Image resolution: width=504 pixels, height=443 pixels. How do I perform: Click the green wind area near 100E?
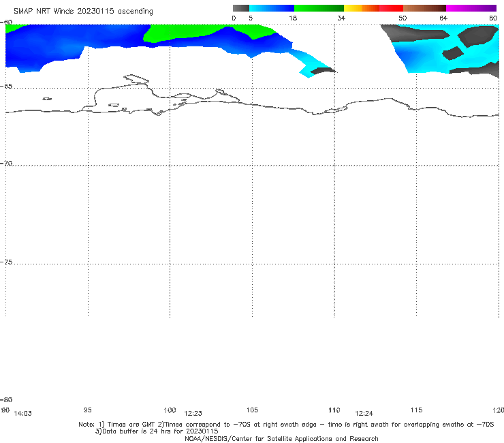point(180,32)
